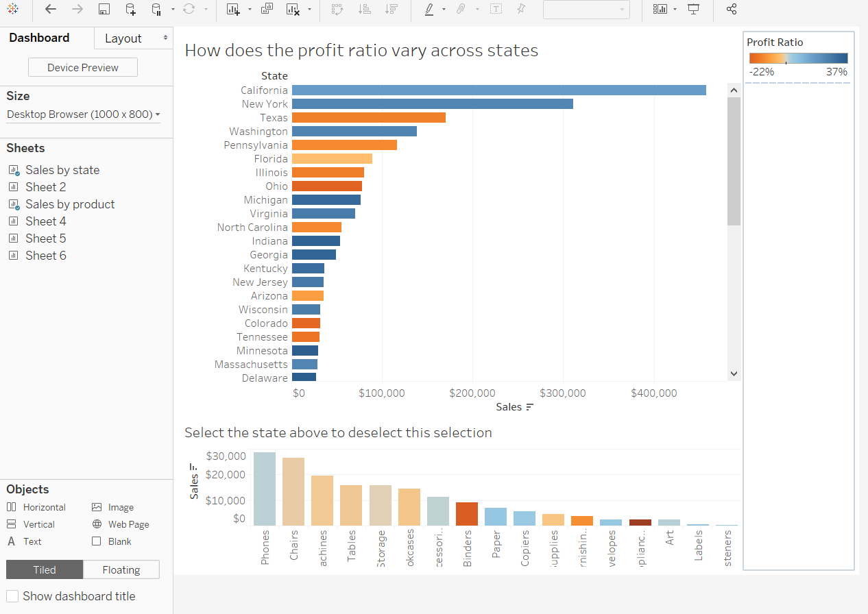Image resolution: width=868 pixels, height=614 pixels.
Task: Click the Device Preview button
Action: click(82, 67)
